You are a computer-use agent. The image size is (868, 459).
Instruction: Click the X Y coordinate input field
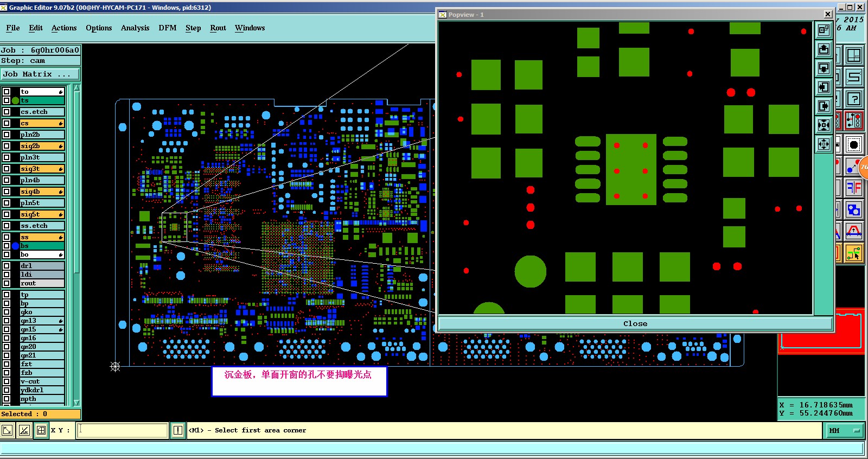point(123,430)
